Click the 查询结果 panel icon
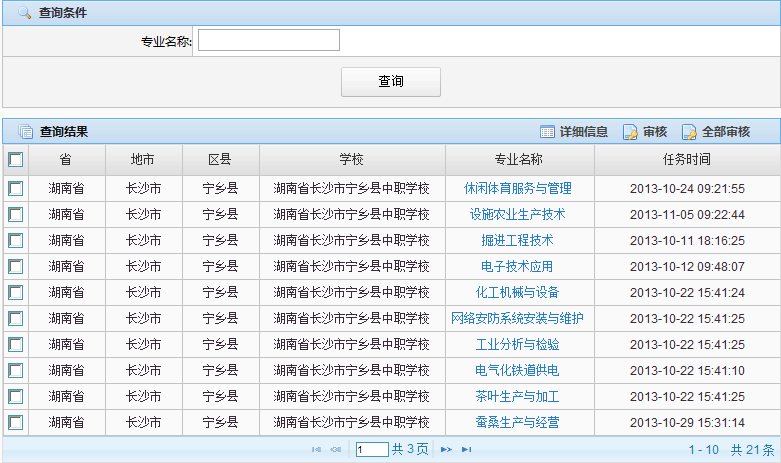This screenshot has height=463, width=781. tap(25, 132)
